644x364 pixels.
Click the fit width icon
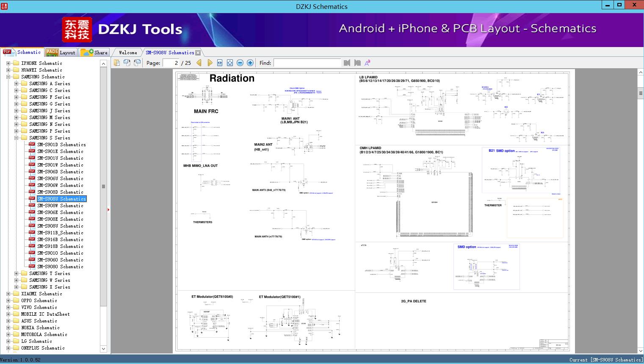click(x=220, y=63)
